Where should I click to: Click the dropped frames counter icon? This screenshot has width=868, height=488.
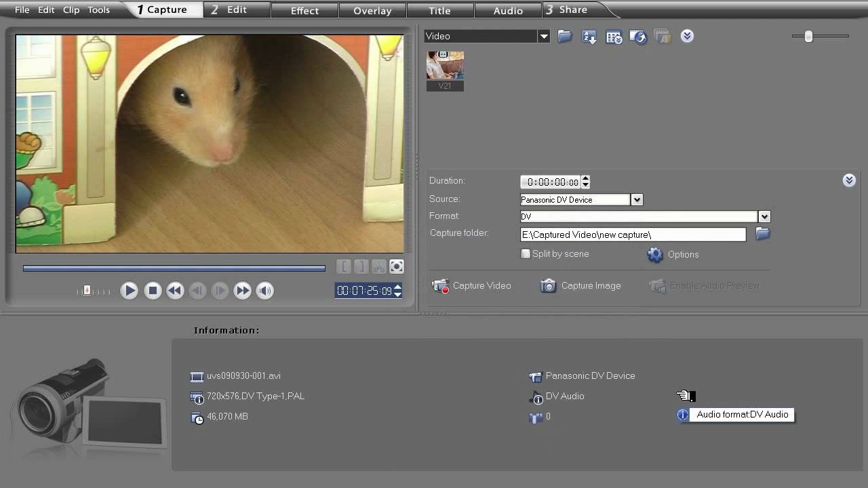click(x=536, y=418)
